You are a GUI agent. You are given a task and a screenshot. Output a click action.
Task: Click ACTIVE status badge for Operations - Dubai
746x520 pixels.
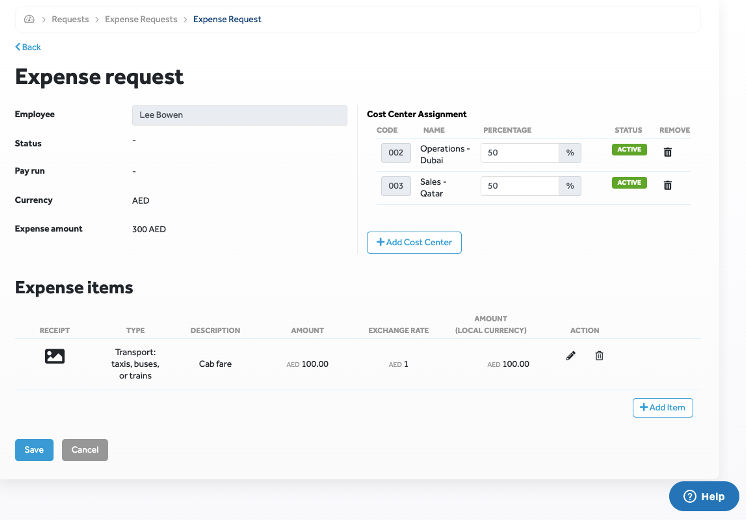pos(629,150)
